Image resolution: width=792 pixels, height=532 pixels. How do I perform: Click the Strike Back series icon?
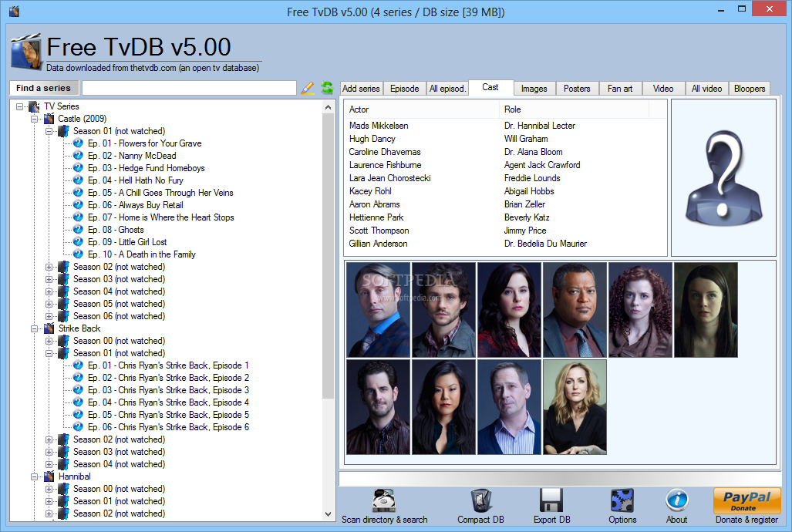click(49, 328)
